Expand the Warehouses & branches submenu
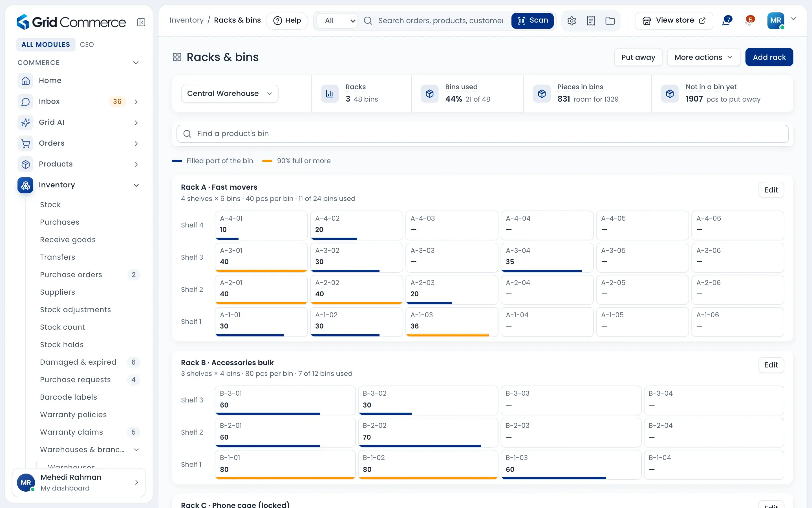This screenshot has height=508, width=812. [x=136, y=450]
